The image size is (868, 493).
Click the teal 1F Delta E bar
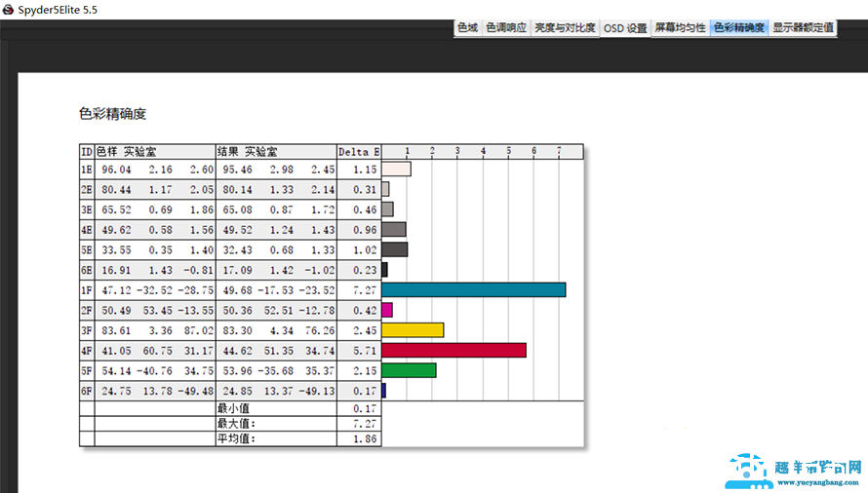474,290
